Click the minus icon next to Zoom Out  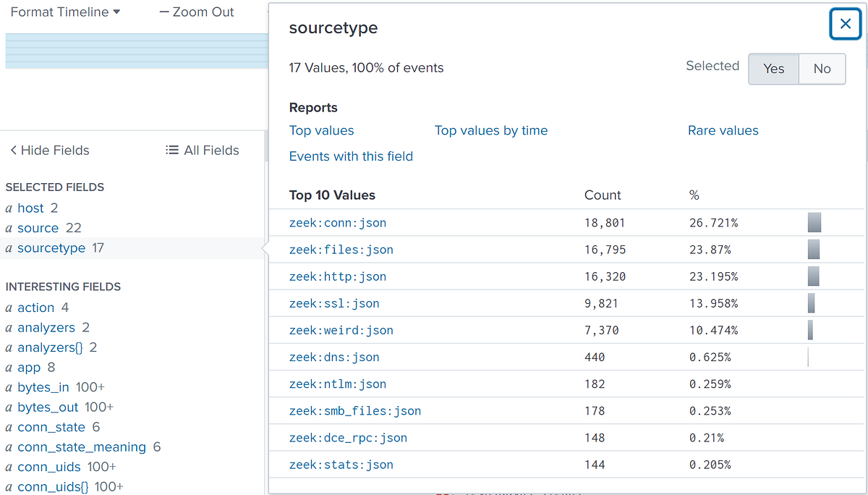coord(164,12)
